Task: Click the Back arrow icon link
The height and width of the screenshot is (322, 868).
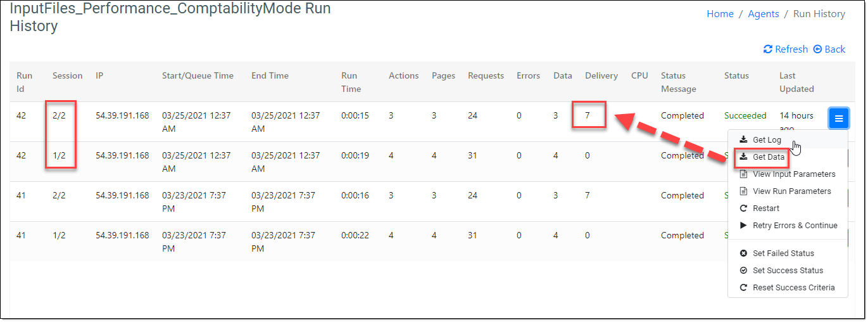Action: (829, 49)
